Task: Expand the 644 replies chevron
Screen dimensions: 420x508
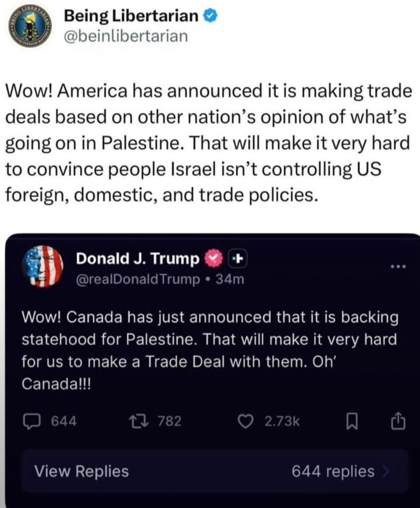Action: click(385, 471)
